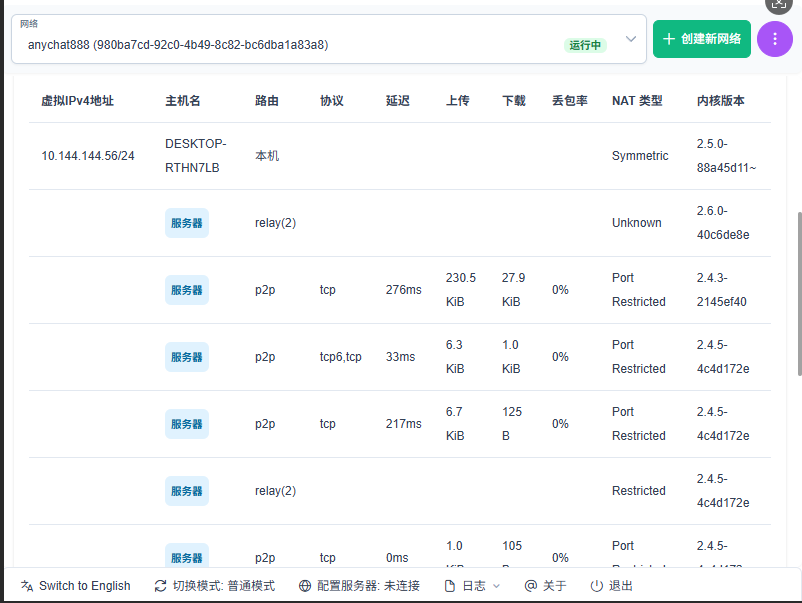Click the 276ms latency cell

click(404, 290)
